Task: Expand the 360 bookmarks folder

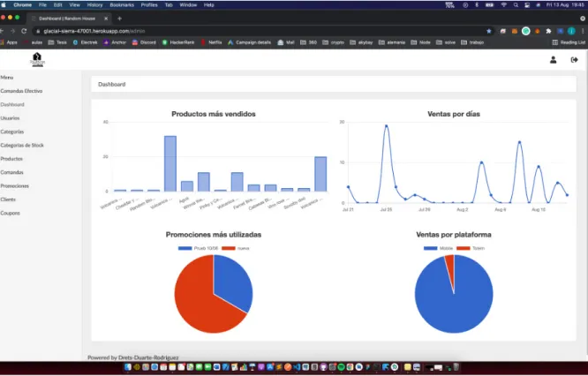Action: click(x=309, y=42)
